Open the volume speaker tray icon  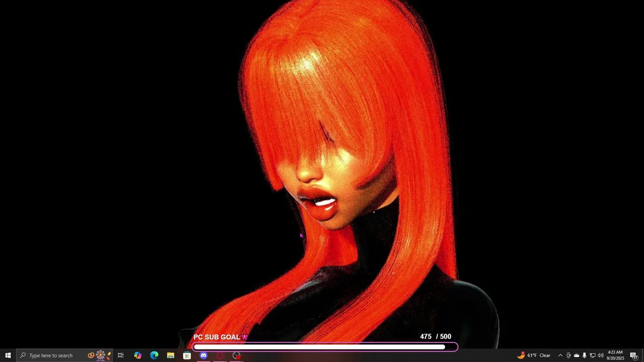click(601, 355)
